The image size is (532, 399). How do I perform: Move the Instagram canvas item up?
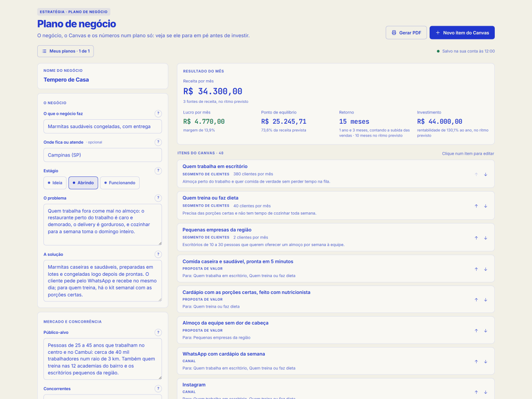[x=476, y=392]
